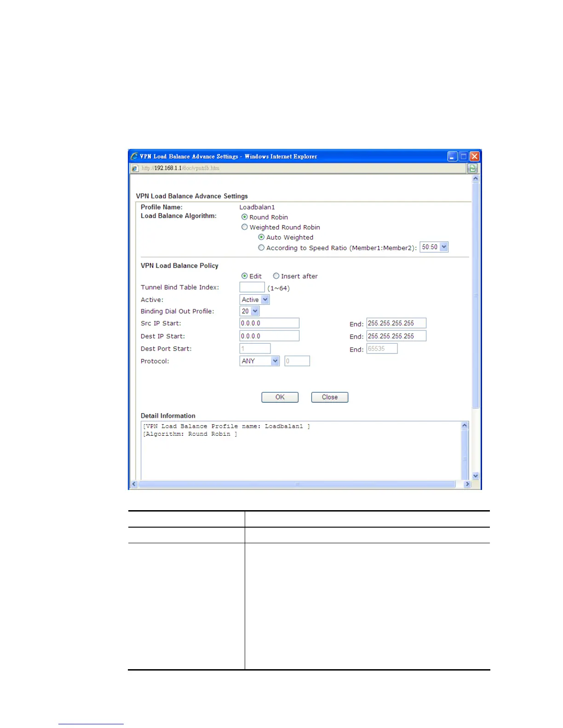
Task: Open the Protocol ANY dropdown
Action: point(259,361)
